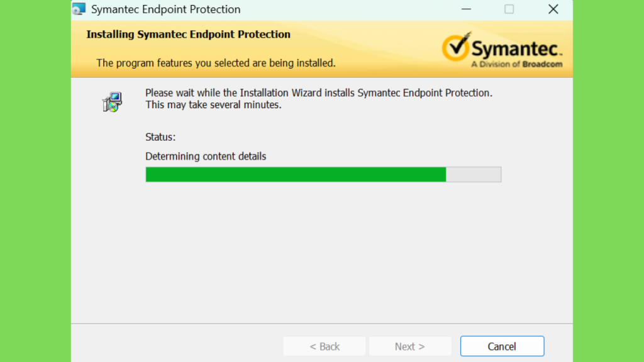644x362 pixels.
Task: Click the Cancel button
Action: (502, 346)
